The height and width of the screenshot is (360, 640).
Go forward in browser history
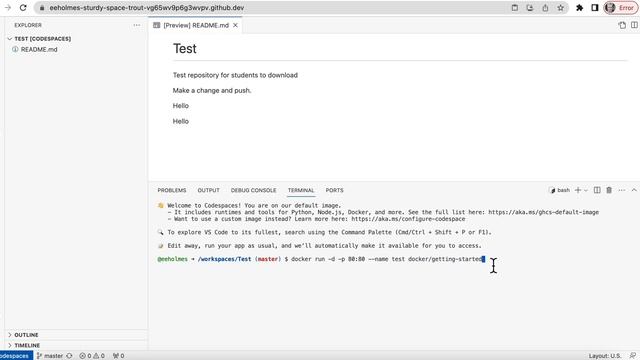[x=8, y=8]
